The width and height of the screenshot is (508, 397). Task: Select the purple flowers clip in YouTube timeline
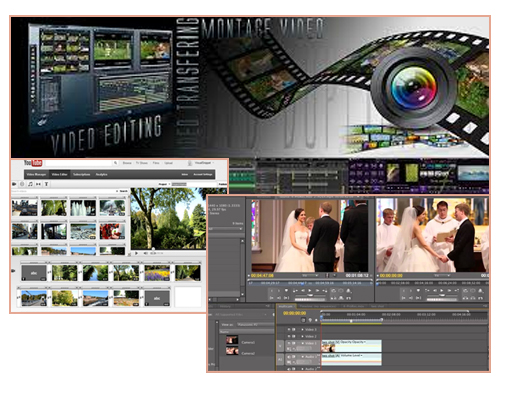[157, 273]
